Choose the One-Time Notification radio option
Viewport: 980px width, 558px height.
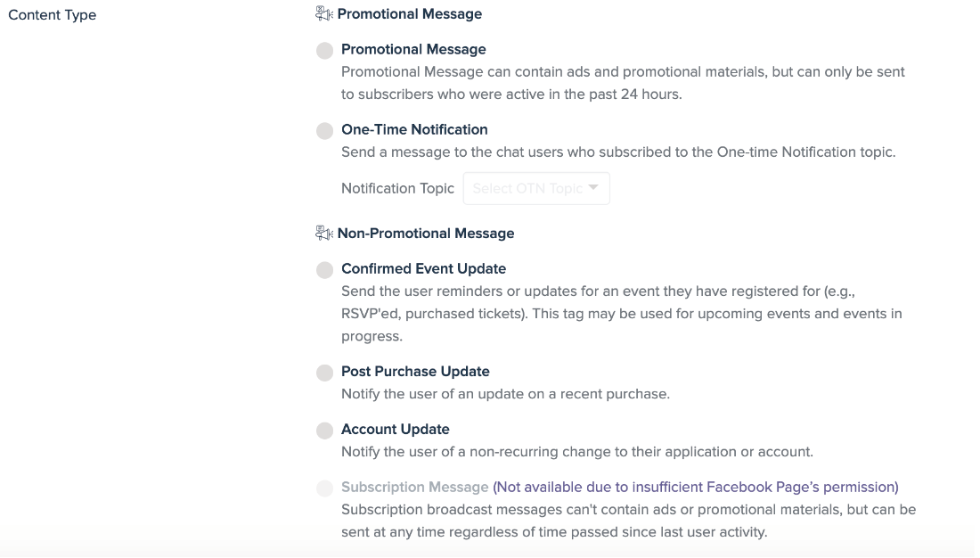click(325, 131)
